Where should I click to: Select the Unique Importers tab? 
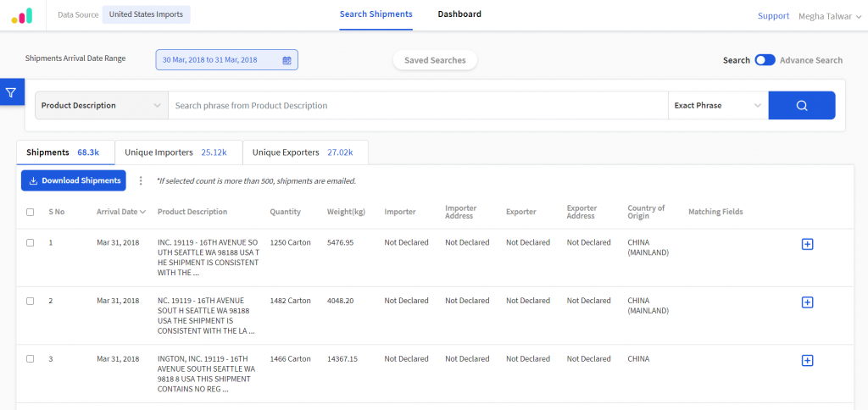pos(178,152)
